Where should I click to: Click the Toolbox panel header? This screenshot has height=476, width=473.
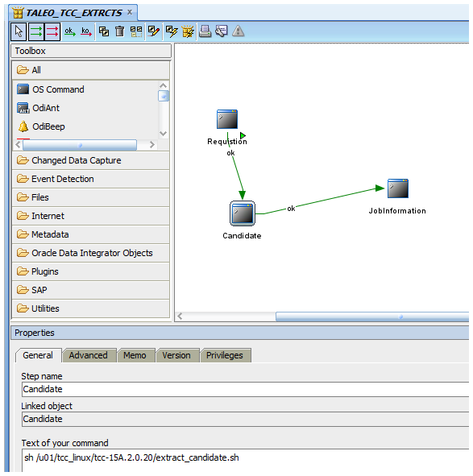click(x=91, y=51)
